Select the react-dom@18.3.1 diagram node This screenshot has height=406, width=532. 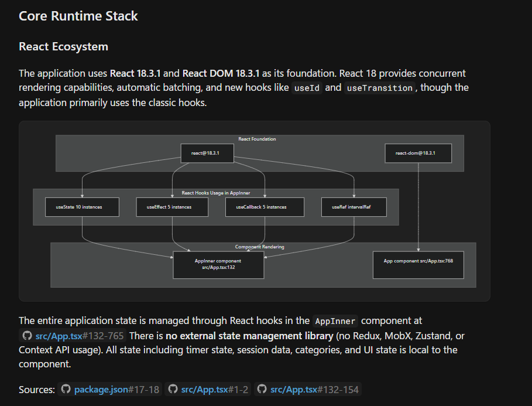pos(418,153)
